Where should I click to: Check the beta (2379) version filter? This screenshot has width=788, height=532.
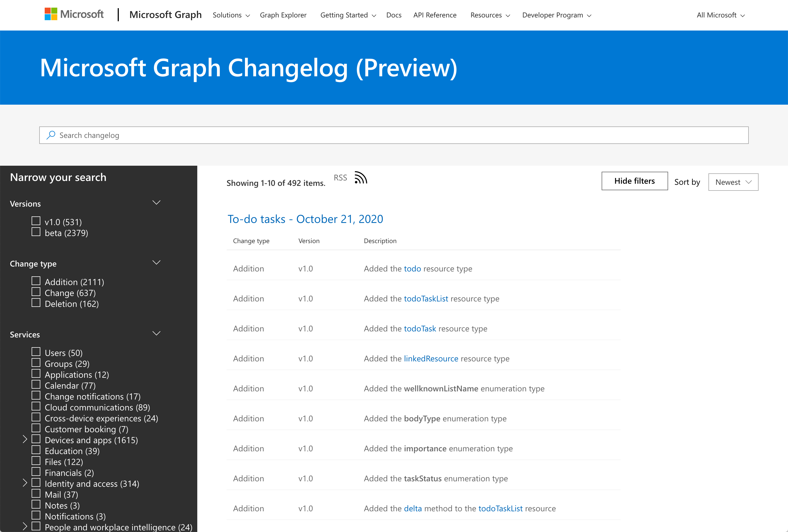tap(36, 232)
